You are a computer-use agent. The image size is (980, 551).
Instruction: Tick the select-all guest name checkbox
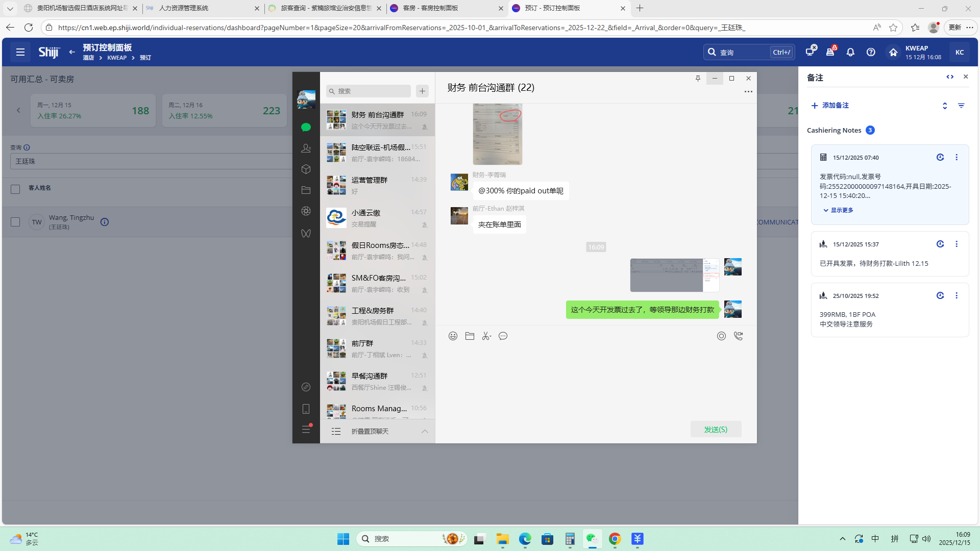pyautogui.click(x=15, y=189)
